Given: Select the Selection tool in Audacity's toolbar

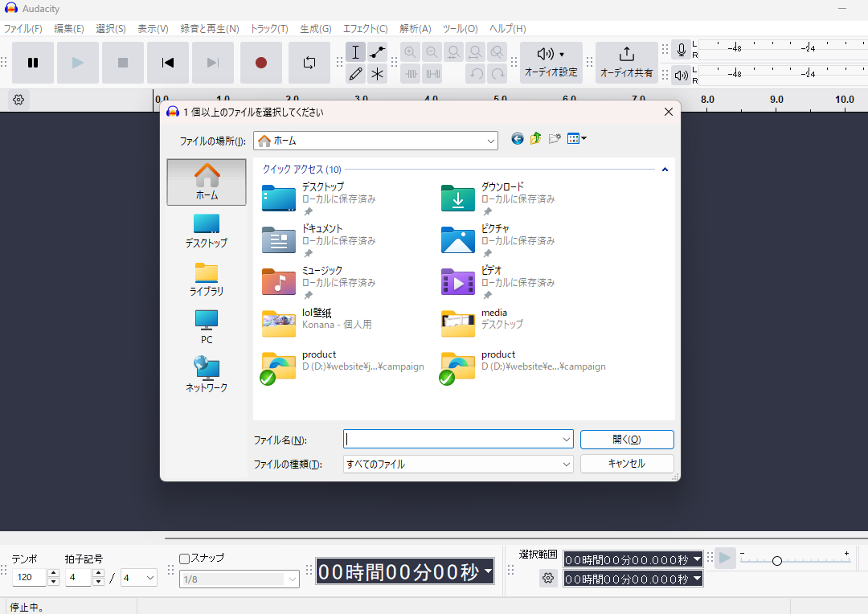Looking at the screenshot, I should (355, 51).
